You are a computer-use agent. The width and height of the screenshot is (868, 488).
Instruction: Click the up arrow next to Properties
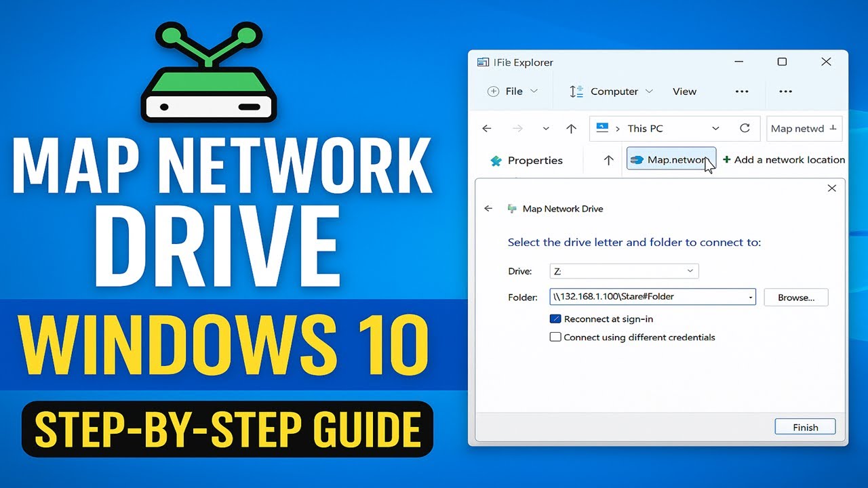(608, 161)
